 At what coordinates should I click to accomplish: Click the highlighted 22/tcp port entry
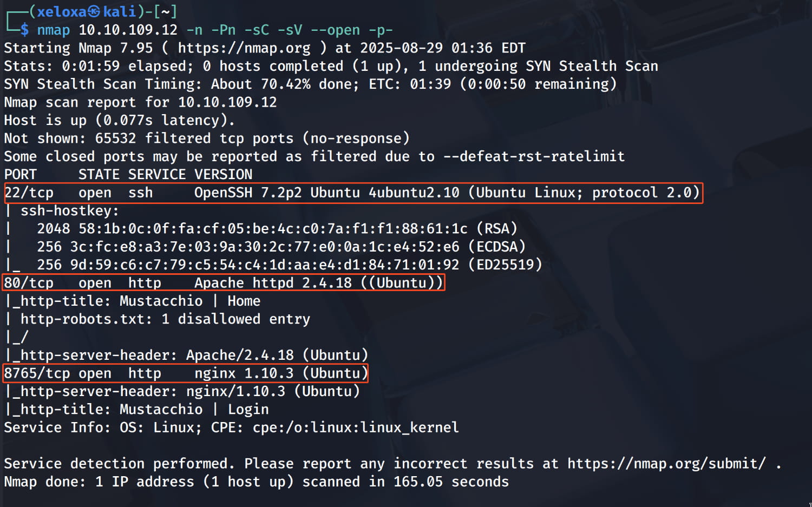29,193
